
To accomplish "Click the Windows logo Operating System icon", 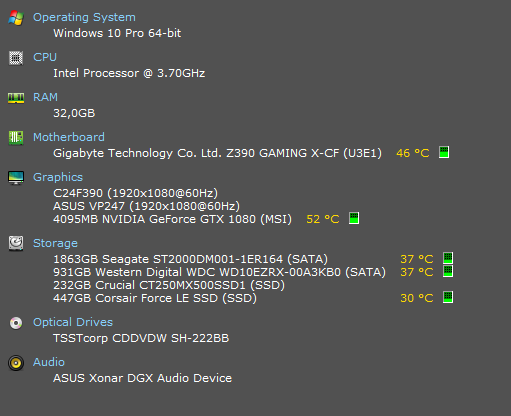I will point(16,18).
